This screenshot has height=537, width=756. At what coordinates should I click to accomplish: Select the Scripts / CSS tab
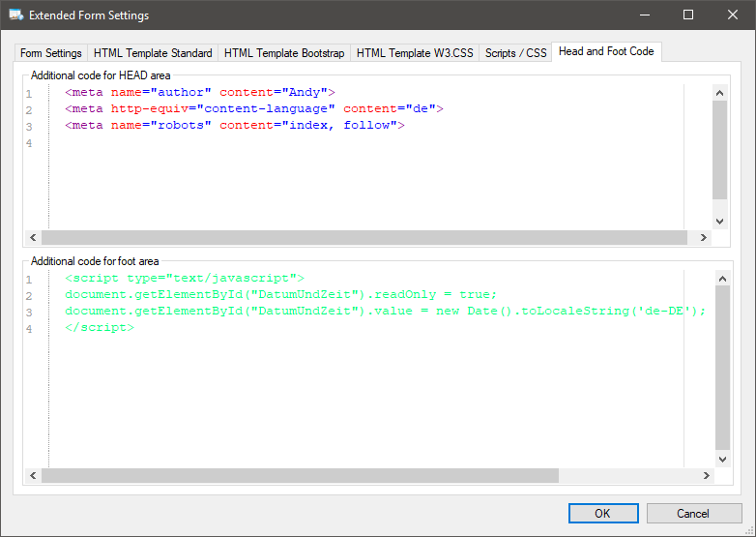[x=515, y=53]
